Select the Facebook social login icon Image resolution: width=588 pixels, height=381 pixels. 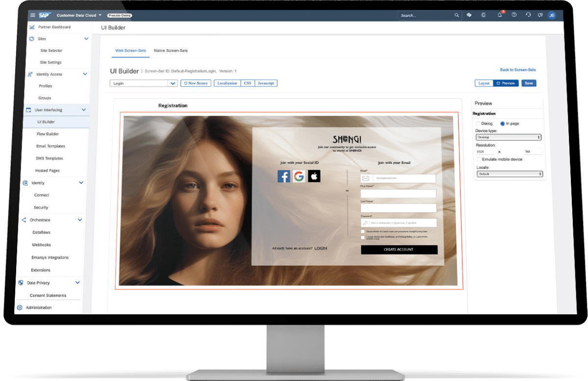[284, 176]
